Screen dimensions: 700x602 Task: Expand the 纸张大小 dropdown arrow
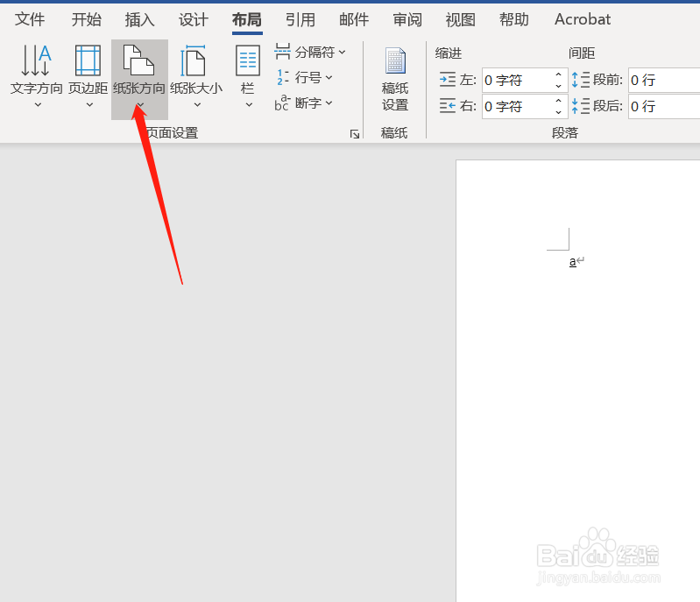[x=197, y=105]
